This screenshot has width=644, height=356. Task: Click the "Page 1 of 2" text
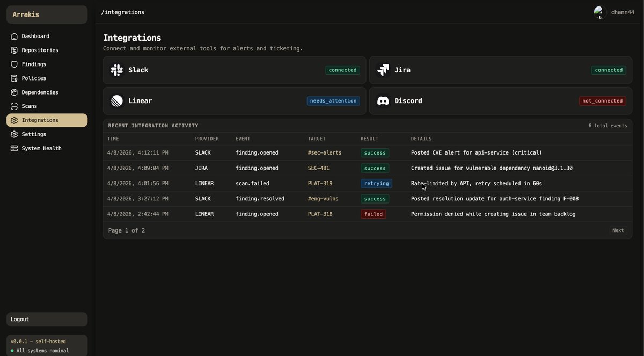coord(127,230)
